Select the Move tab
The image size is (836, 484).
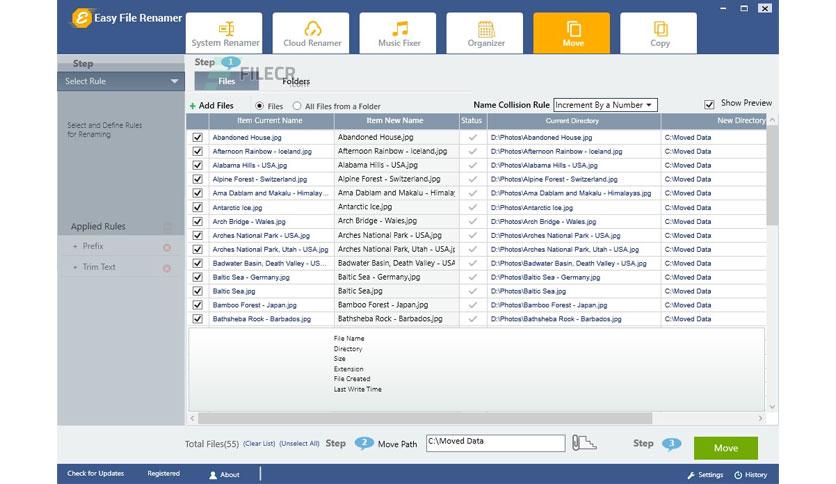(572, 33)
